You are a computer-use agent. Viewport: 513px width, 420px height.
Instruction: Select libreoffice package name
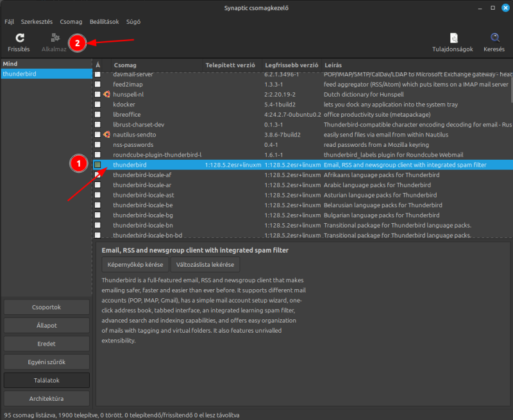(x=127, y=115)
